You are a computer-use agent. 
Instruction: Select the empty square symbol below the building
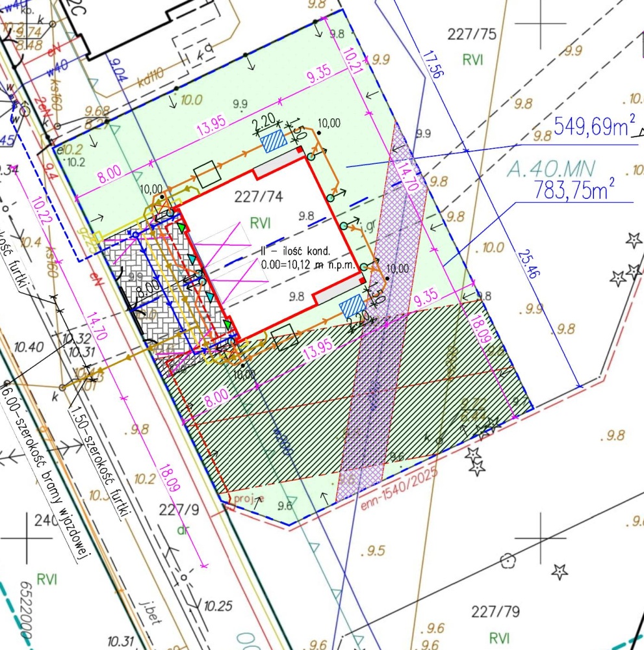[x=283, y=338]
